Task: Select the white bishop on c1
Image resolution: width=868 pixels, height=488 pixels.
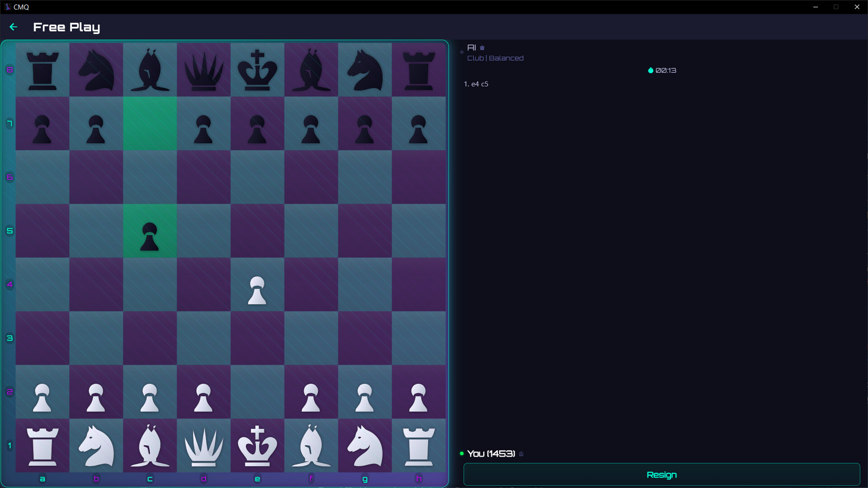Action: 150,446
